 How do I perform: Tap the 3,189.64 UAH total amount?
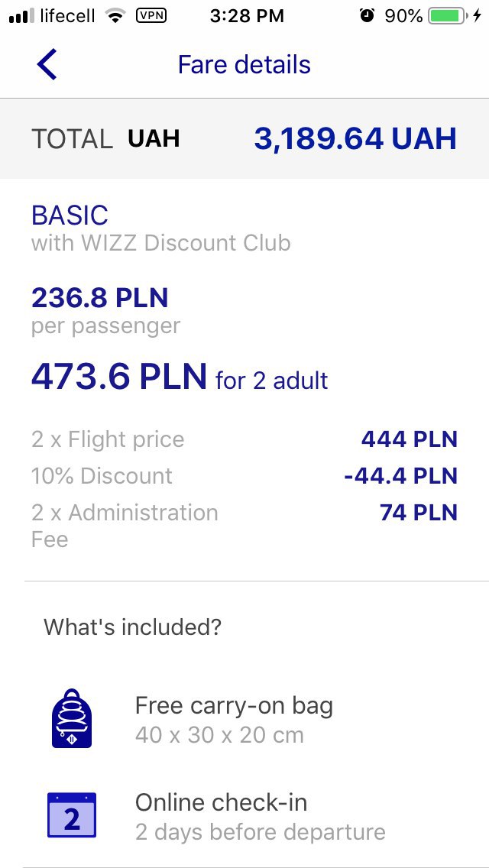[x=355, y=138]
